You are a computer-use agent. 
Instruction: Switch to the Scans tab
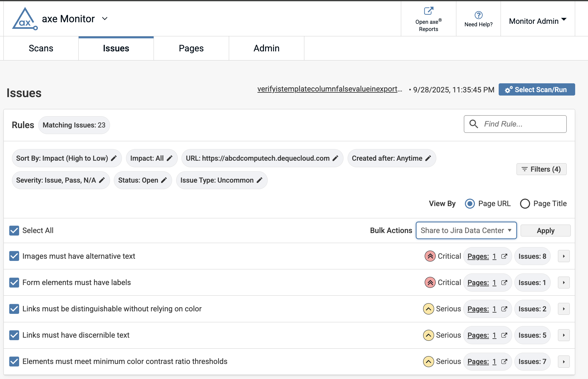pos(41,48)
